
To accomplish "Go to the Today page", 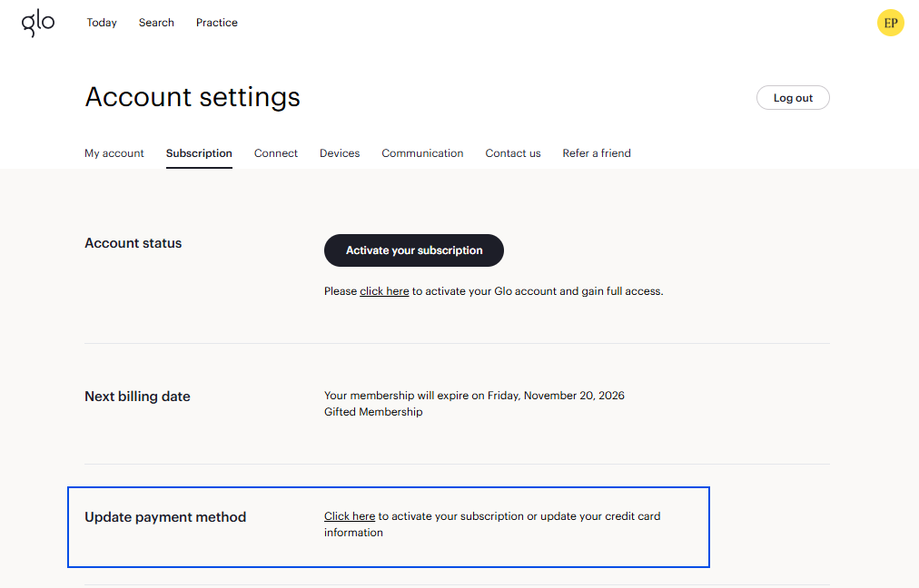I will tap(102, 23).
